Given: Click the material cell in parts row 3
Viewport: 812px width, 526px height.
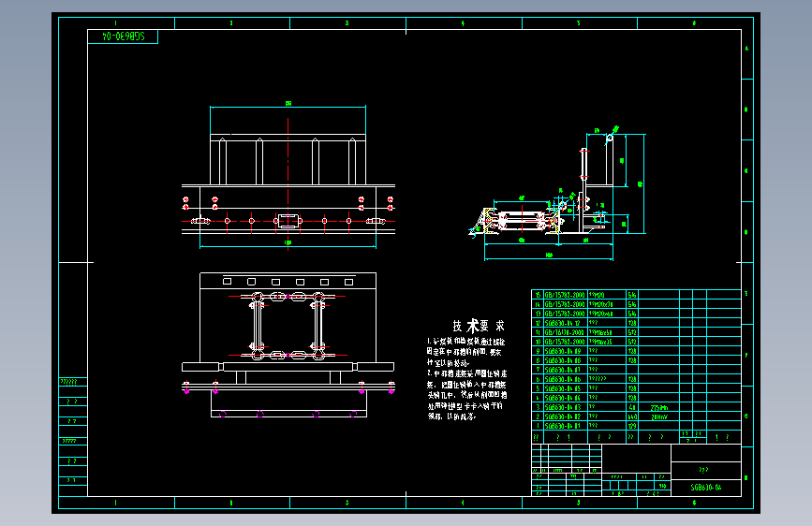Looking at the screenshot, I should pos(658,407).
